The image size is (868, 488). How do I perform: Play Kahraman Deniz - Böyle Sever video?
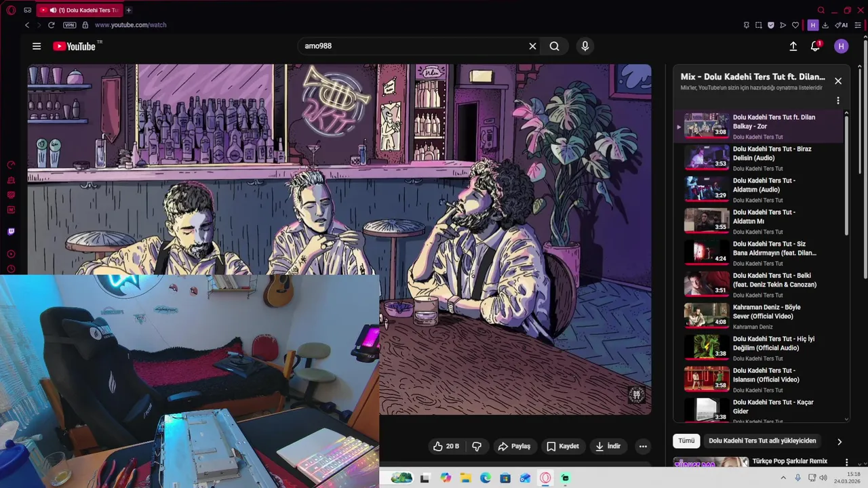pos(758,317)
